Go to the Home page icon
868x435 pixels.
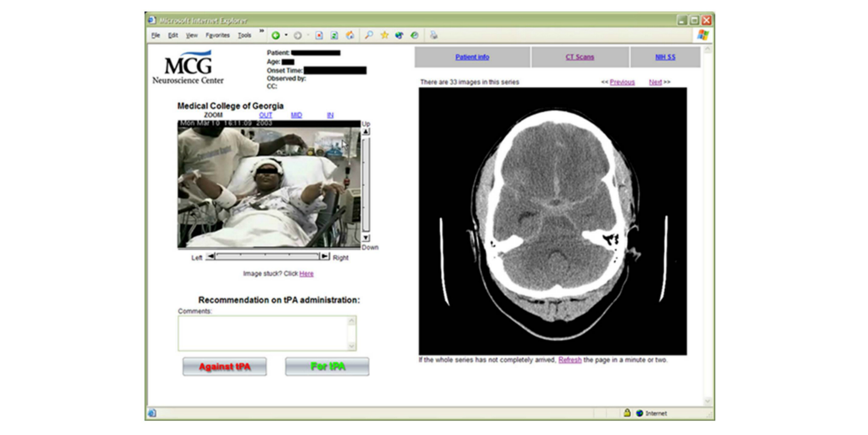[x=350, y=35]
